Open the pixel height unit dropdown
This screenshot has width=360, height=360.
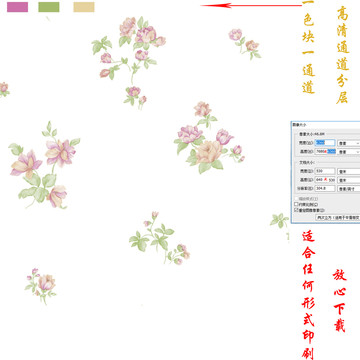349,152
